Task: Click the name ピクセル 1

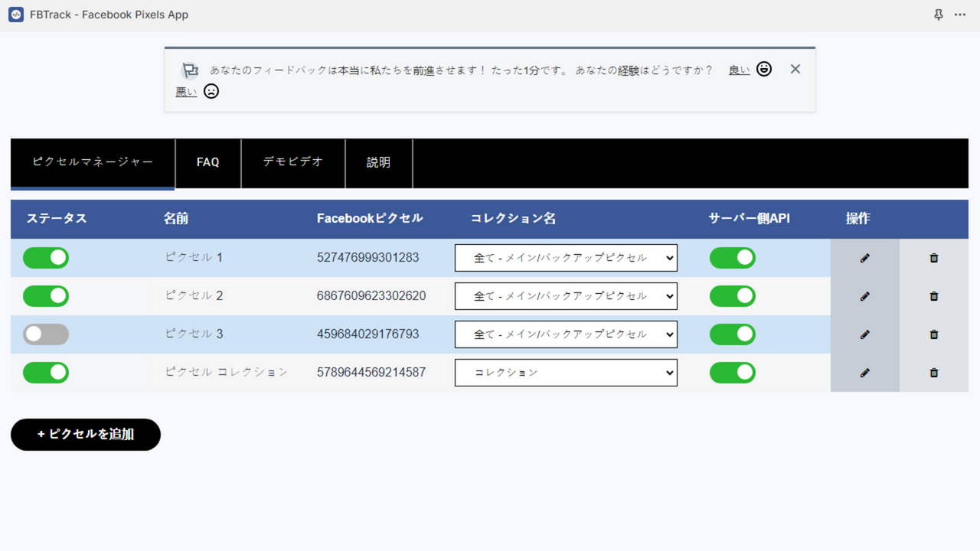Action: [x=194, y=258]
